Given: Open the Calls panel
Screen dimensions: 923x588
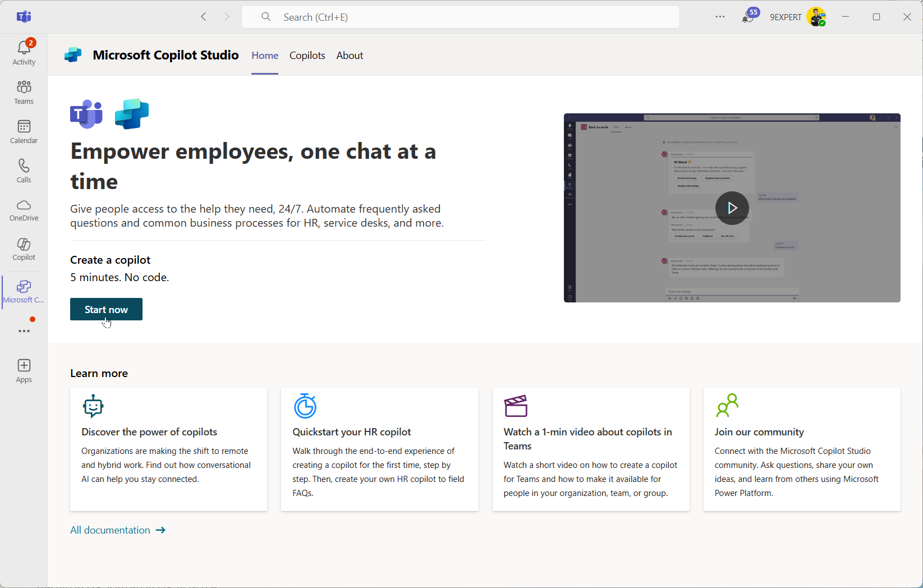Looking at the screenshot, I should 24,170.
